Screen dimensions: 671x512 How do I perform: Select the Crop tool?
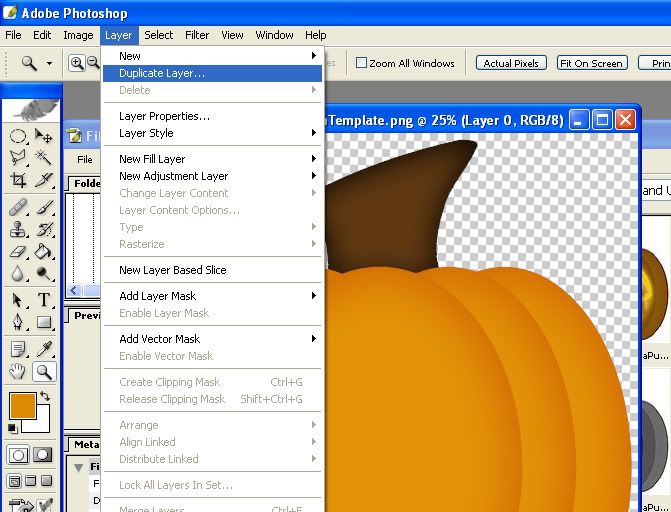[x=18, y=180]
